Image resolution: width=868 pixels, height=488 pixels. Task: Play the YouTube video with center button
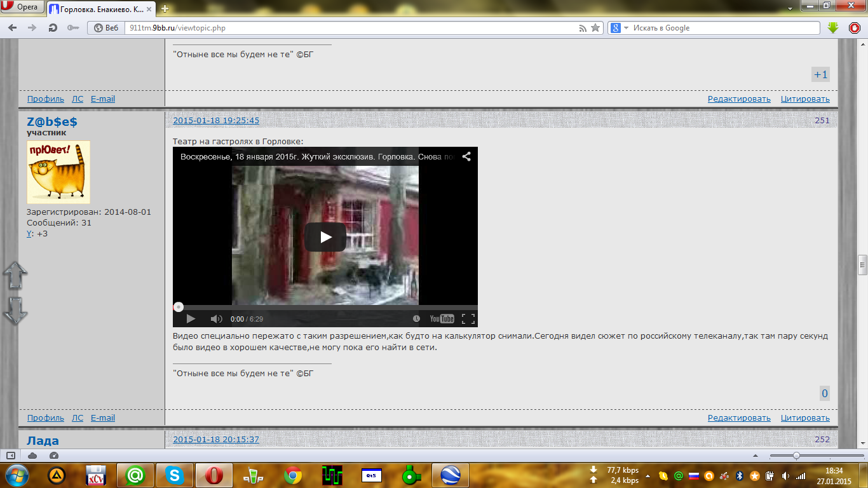325,237
